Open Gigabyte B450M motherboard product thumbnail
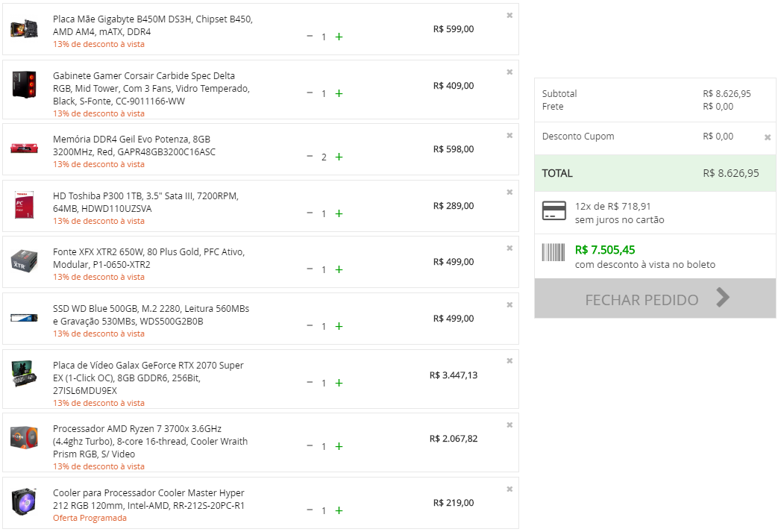The image size is (781, 532). (x=24, y=29)
